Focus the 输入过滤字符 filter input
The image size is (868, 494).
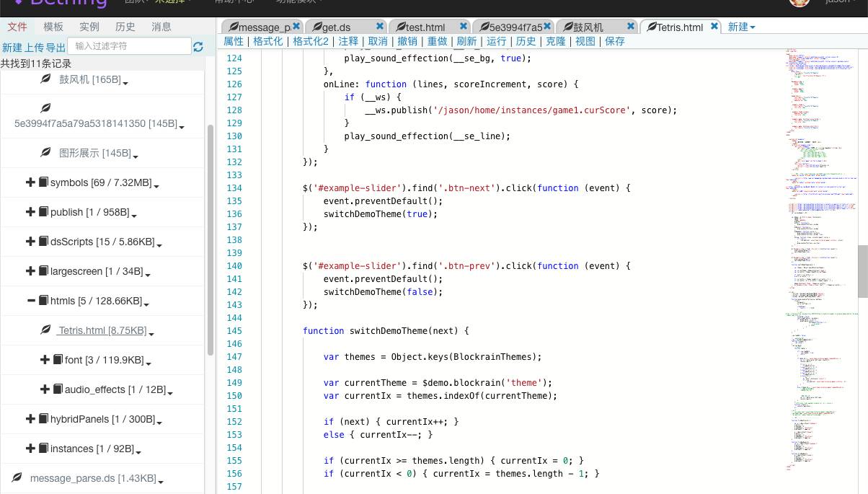click(130, 46)
